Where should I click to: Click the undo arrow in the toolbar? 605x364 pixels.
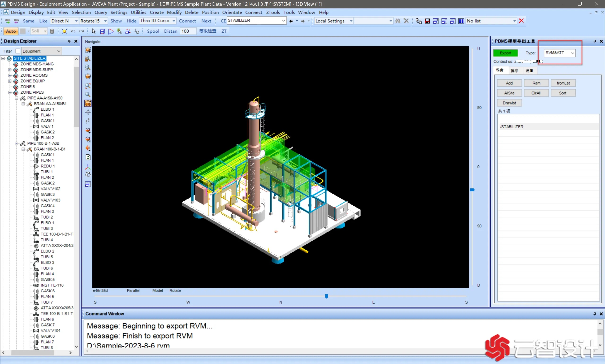pos(73,31)
